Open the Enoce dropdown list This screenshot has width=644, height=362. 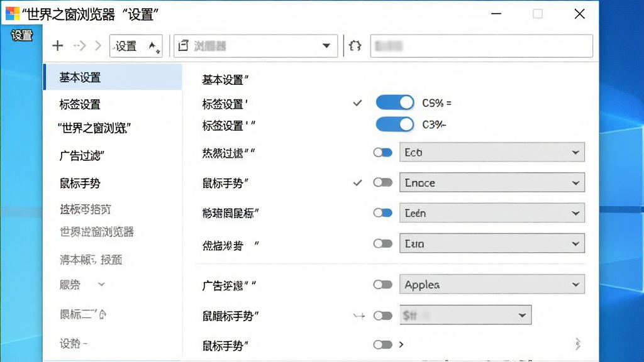tap(492, 182)
